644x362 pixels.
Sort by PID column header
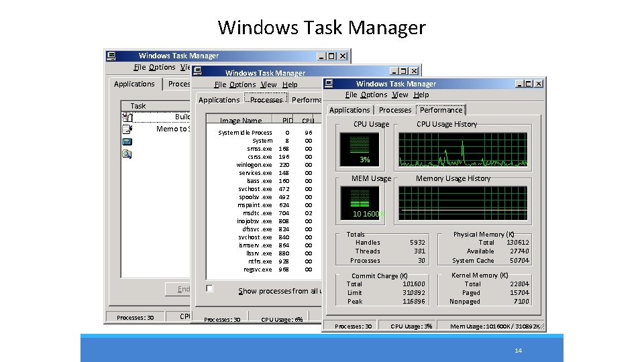(x=283, y=120)
